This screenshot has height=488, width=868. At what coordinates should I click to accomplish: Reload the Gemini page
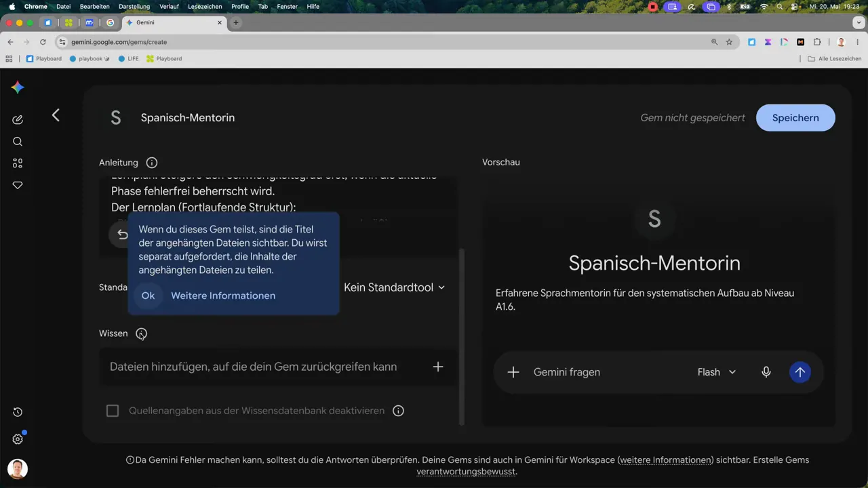pyautogui.click(x=43, y=42)
